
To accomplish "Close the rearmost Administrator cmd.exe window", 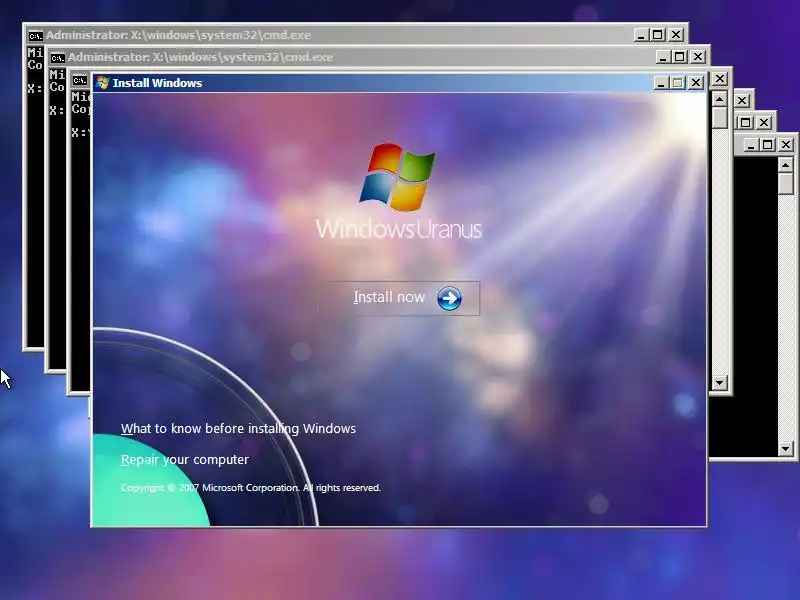I will click(x=676, y=35).
